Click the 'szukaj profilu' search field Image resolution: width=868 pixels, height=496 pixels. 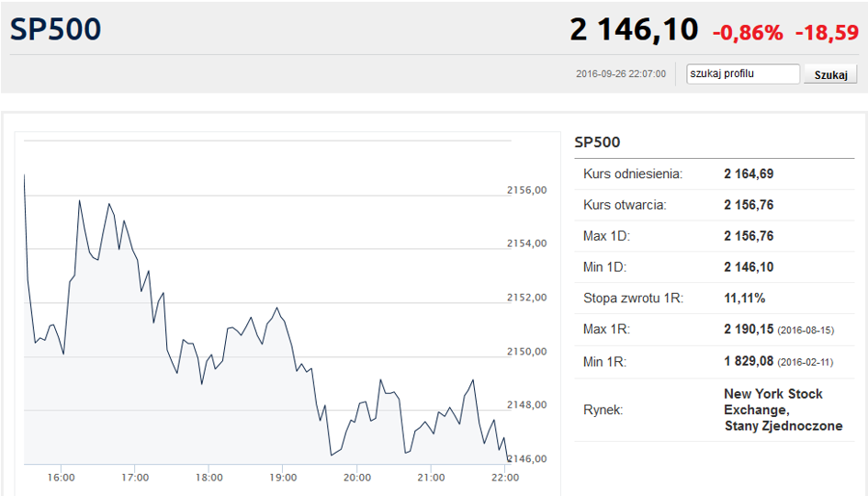[x=743, y=73]
